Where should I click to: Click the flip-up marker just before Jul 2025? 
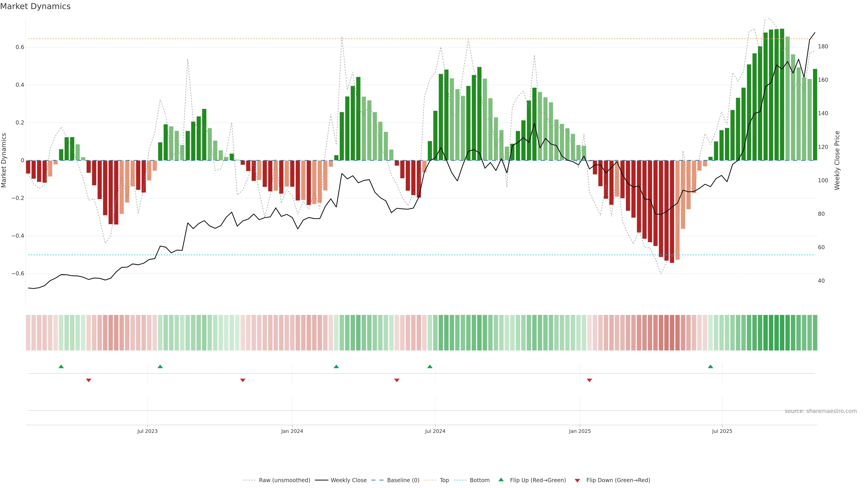tap(710, 366)
